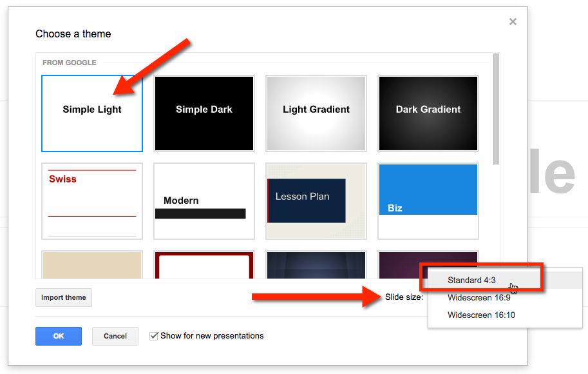The image size is (588, 374).
Task: Click the FROM GOOGLE section heading
Action: (x=70, y=63)
